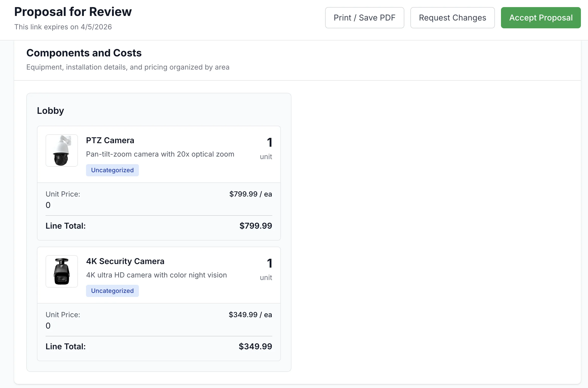
Task: Click the 4K Security Camera item title
Action: point(125,261)
